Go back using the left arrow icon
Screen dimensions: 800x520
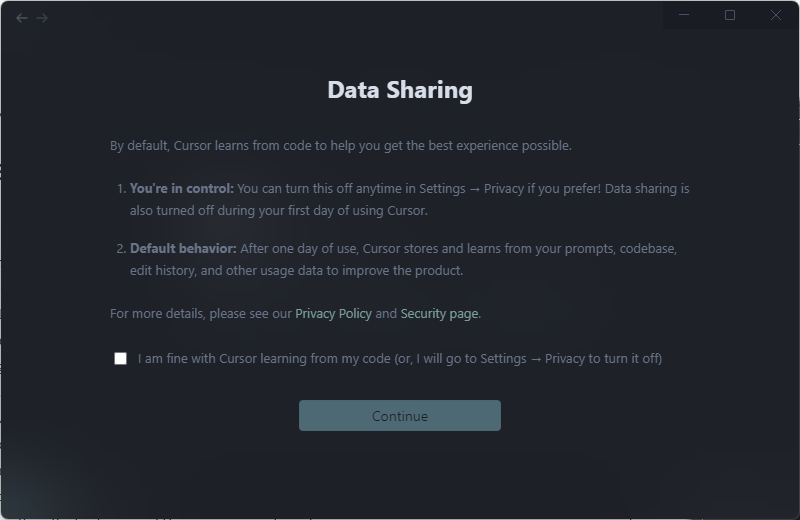coord(21,18)
